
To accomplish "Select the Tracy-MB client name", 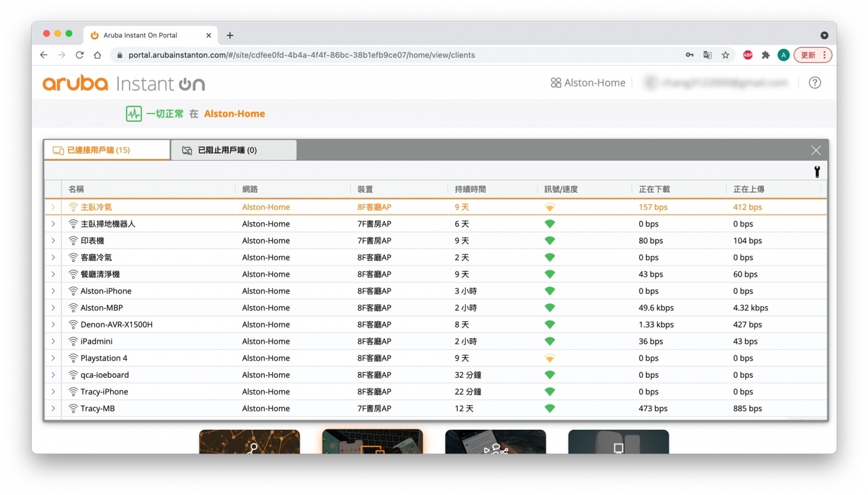I will [x=97, y=408].
